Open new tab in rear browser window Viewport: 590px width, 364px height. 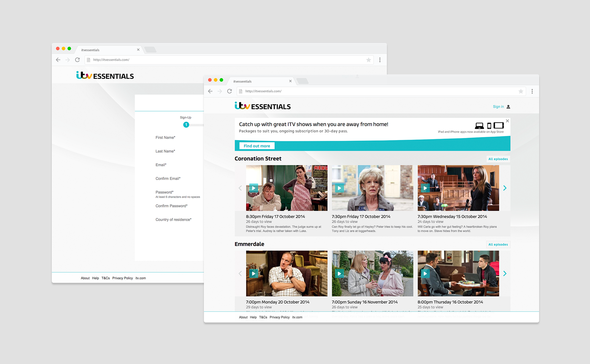(x=150, y=50)
